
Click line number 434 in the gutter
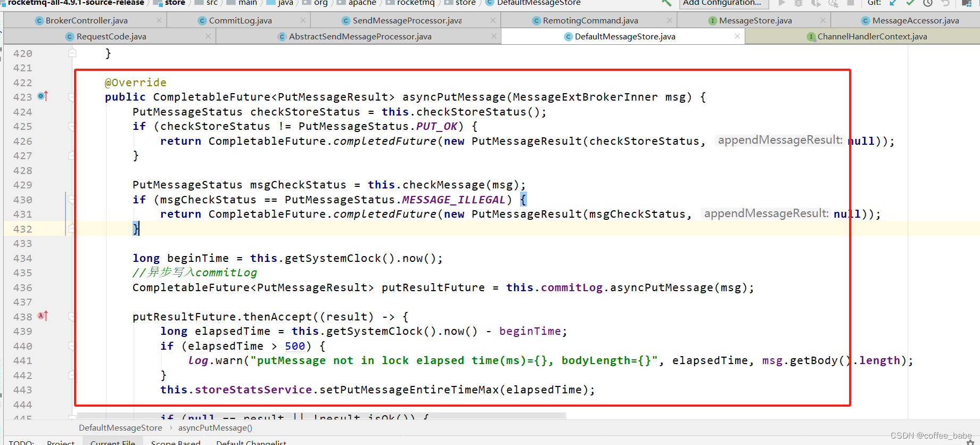(22, 258)
